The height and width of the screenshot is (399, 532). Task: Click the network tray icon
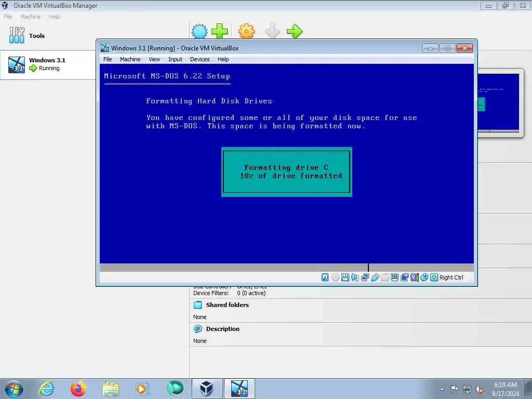coord(467,389)
